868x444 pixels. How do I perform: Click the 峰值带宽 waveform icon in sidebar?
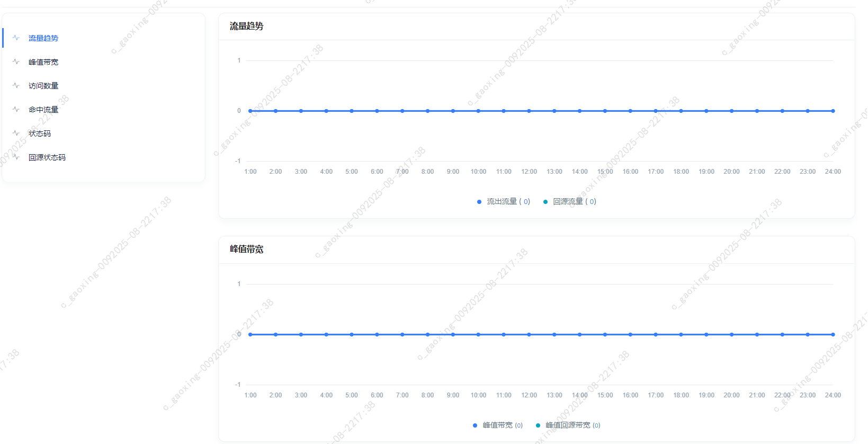click(x=16, y=61)
